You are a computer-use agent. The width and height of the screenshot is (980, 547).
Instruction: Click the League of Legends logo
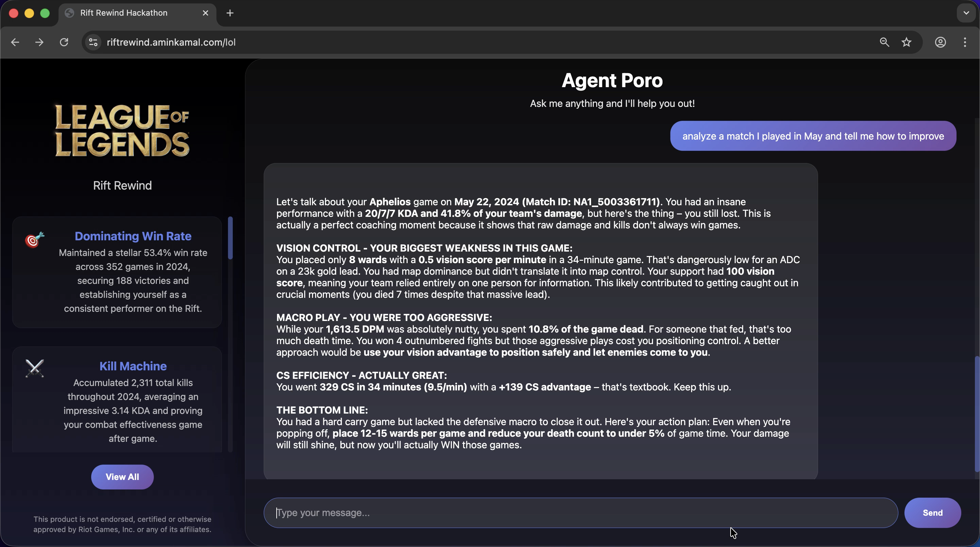pos(122,131)
